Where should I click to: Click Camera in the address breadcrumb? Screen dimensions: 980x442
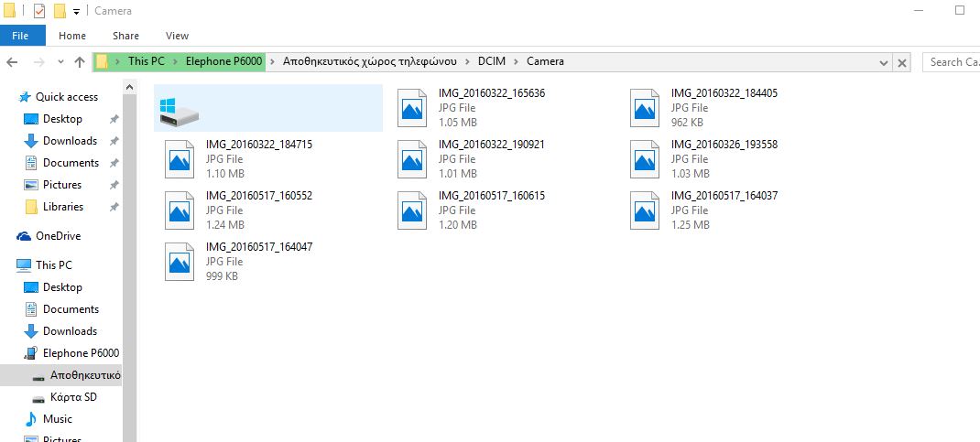tap(545, 61)
